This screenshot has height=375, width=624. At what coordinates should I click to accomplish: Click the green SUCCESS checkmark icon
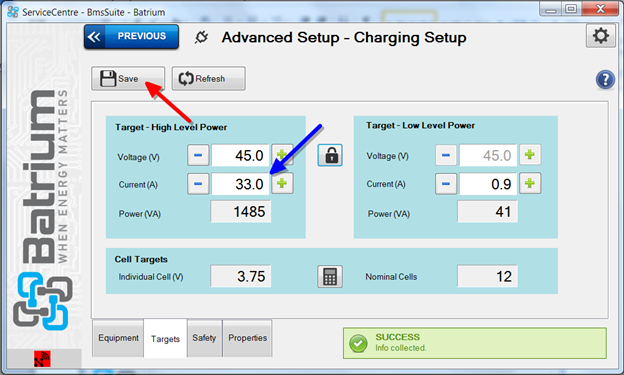point(358,343)
